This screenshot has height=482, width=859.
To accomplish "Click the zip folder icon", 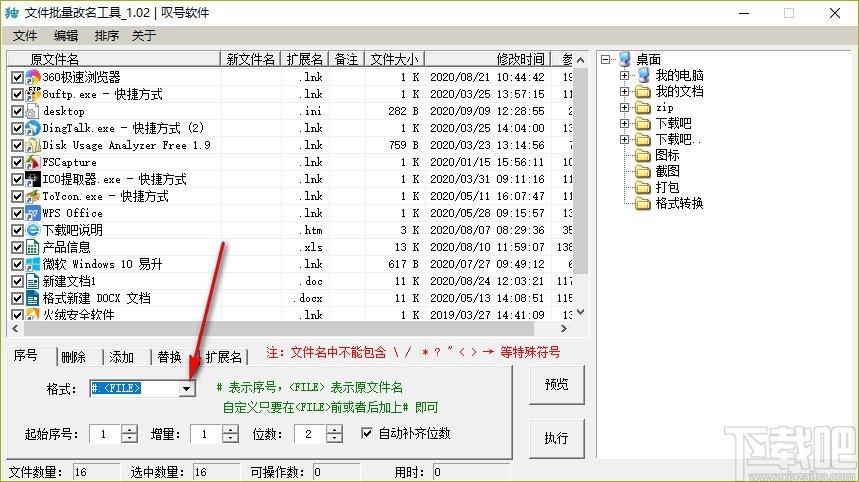I will pos(643,108).
